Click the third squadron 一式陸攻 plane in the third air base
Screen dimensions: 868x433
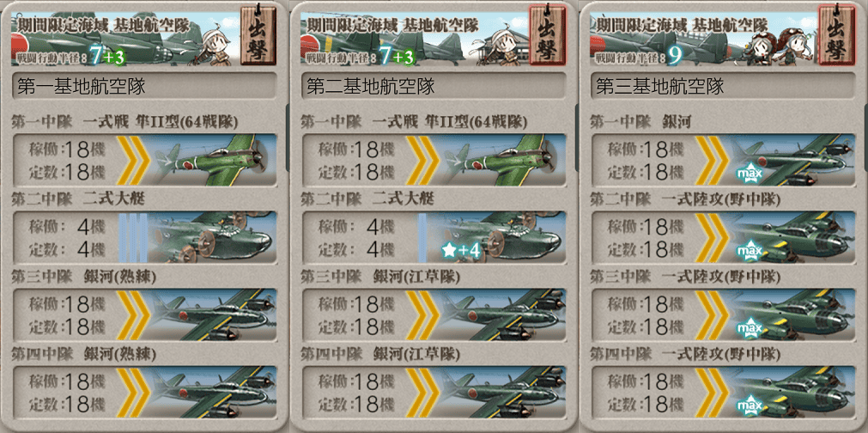pyautogui.click(x=792, y=314)
